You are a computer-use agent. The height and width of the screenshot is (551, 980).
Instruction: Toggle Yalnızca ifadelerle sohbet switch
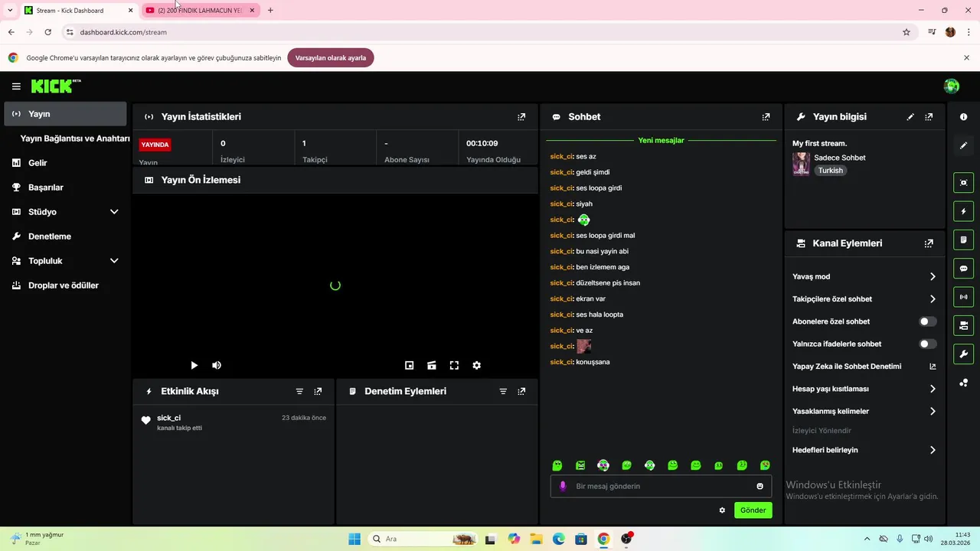[x=928, y=344]
